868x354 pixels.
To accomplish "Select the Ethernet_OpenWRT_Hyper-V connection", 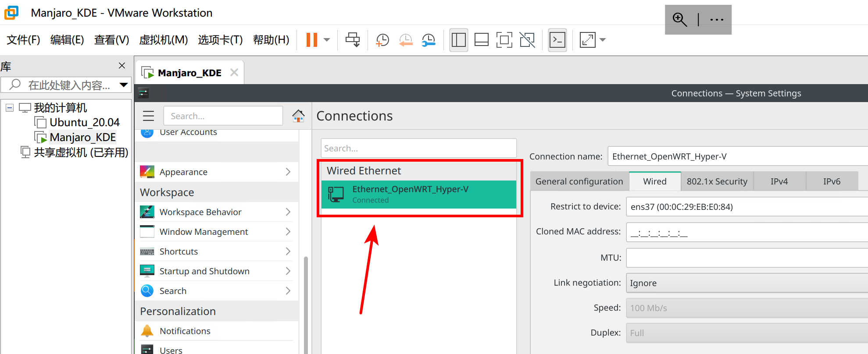I will point(418,194).
